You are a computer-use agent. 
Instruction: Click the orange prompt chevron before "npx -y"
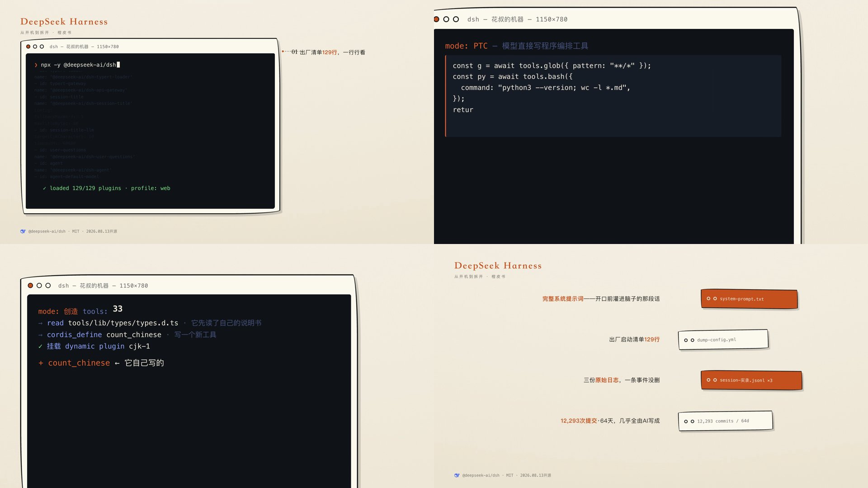pyautogui.click(x=36, y=65)
